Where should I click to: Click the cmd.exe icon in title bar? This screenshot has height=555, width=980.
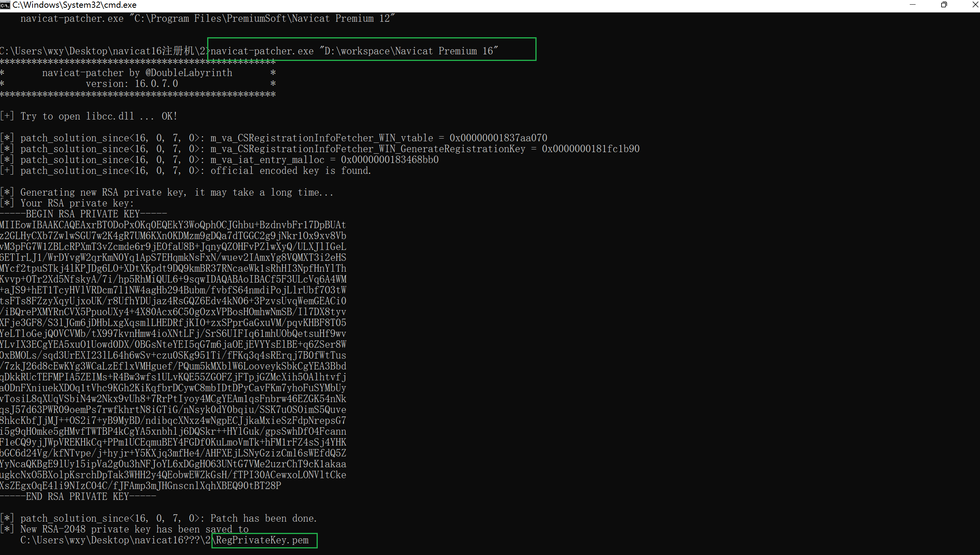5,5
